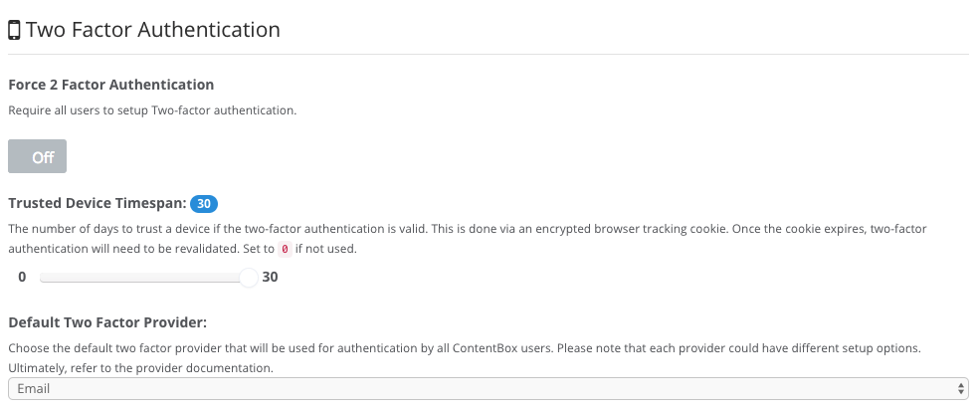Click the horizontal divider under the heading

click(x=488, y=53)
